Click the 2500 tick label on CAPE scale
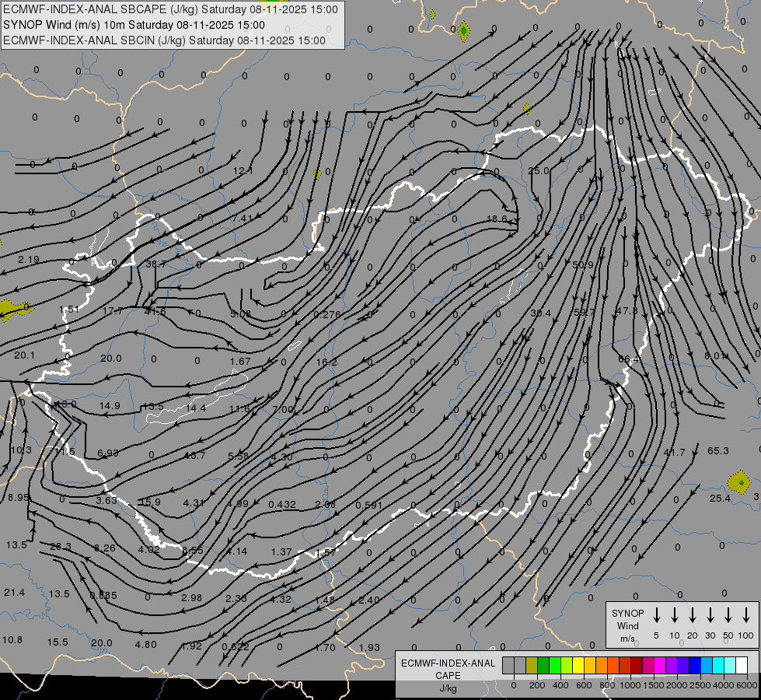 700,685
